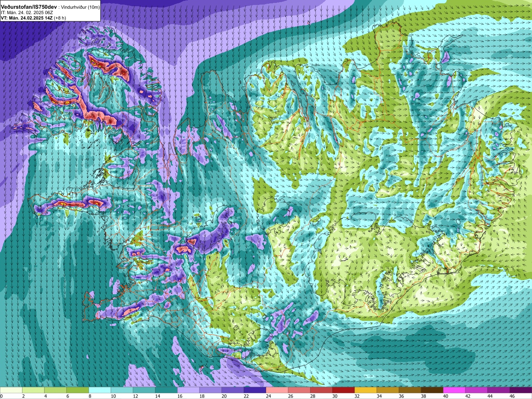Click the legend scale label '34'
This screenshot has width=532, height=399.
click(x=379, y=397)
